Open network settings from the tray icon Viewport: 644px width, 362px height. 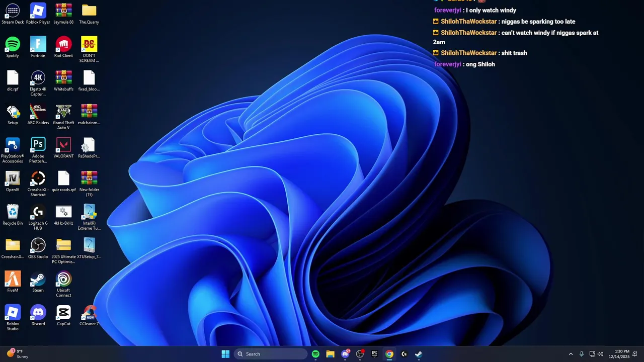tap(592, 354)
